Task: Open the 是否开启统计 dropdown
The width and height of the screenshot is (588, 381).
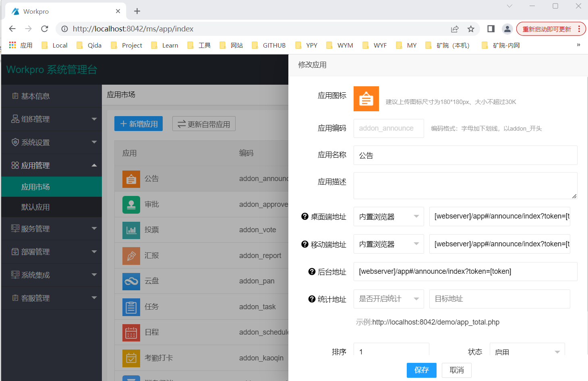Action: point(389,299)
